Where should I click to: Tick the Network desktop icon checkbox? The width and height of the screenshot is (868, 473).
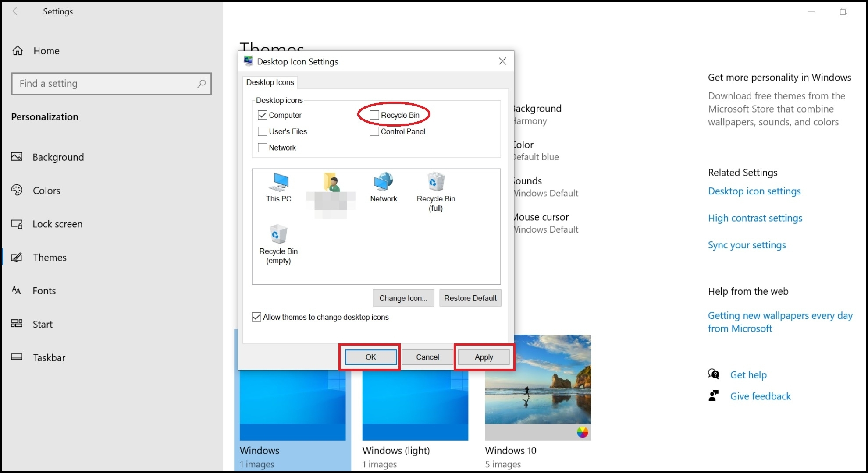point(263,148)
